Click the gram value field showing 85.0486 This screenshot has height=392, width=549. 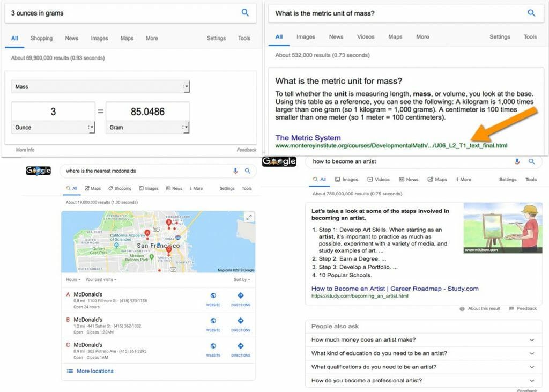click(x=147, y=112)
